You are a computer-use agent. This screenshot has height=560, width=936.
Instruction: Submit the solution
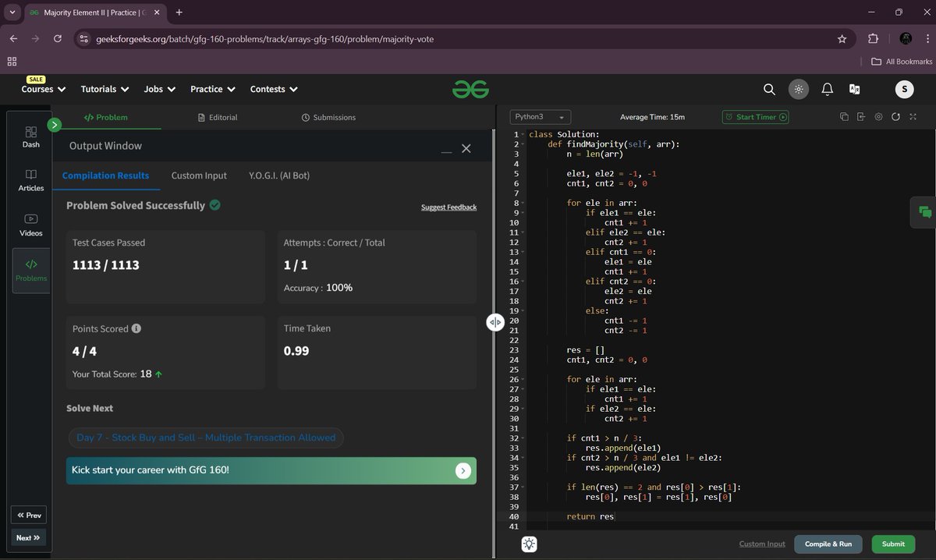[892, 544]
